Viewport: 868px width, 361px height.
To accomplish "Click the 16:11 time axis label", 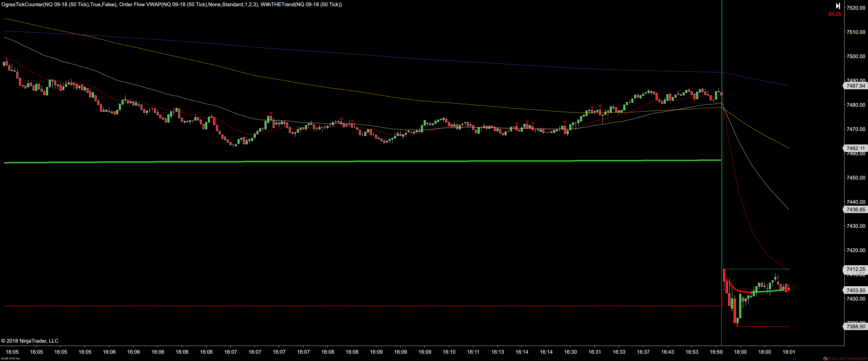I will point(473,352).
